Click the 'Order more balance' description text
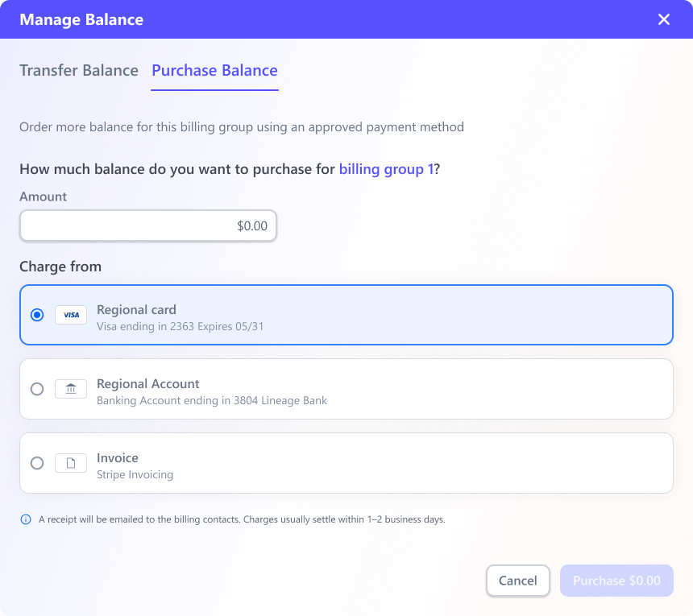The image size is (693, 616). point(242,127)
